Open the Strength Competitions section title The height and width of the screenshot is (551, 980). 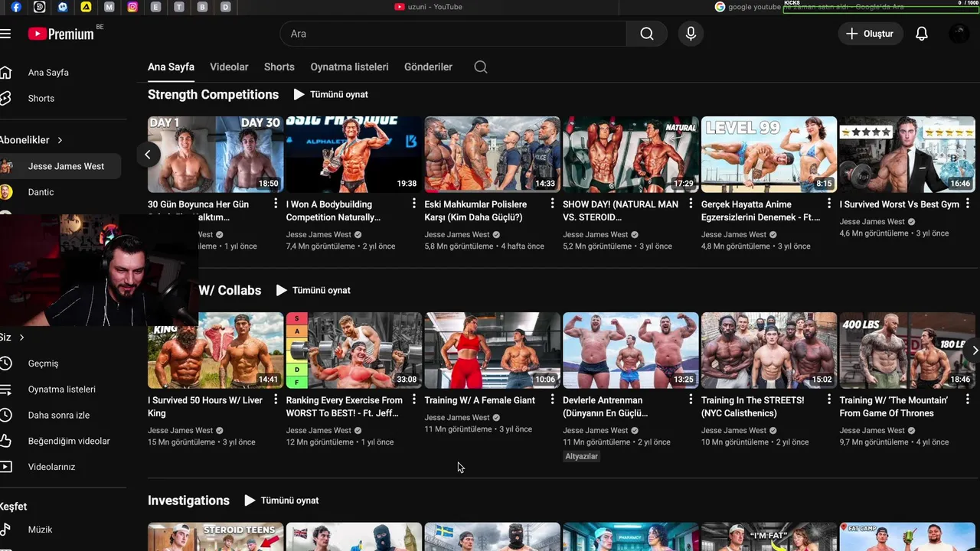click(213, 94)
